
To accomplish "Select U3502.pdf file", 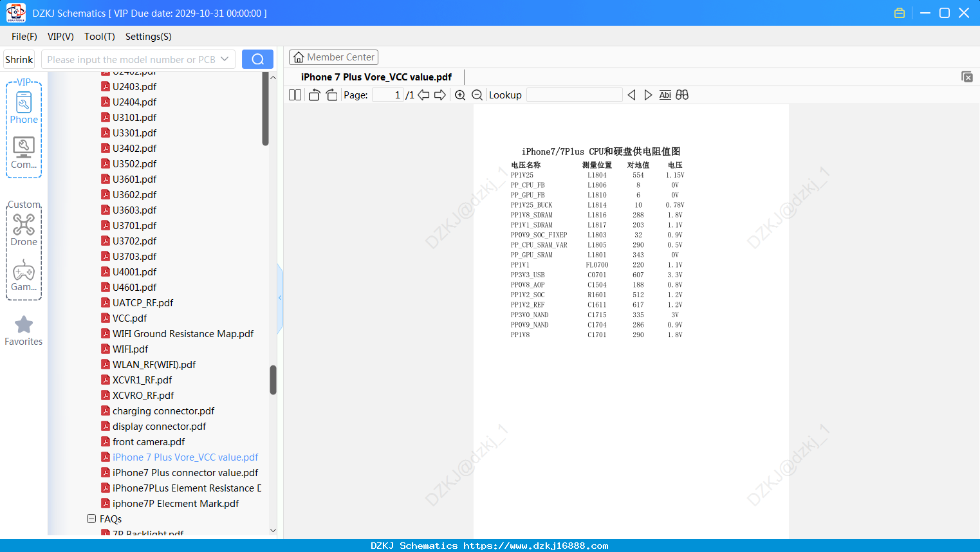I will [x=129, y=163].
